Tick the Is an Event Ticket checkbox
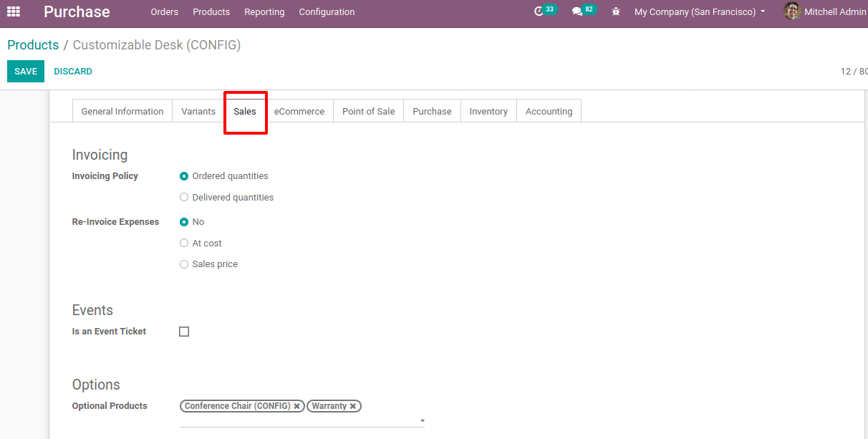 [184, 332]
